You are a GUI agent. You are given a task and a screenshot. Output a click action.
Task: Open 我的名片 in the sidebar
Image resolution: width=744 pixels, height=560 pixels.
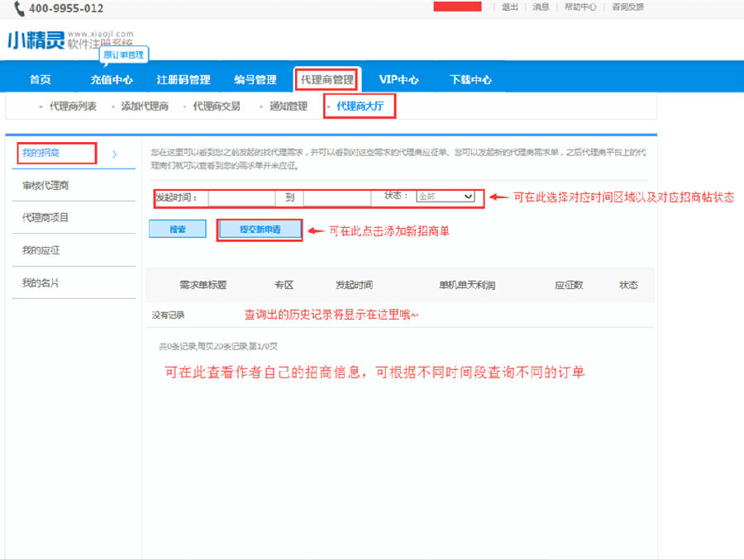(x=41, y=283)
